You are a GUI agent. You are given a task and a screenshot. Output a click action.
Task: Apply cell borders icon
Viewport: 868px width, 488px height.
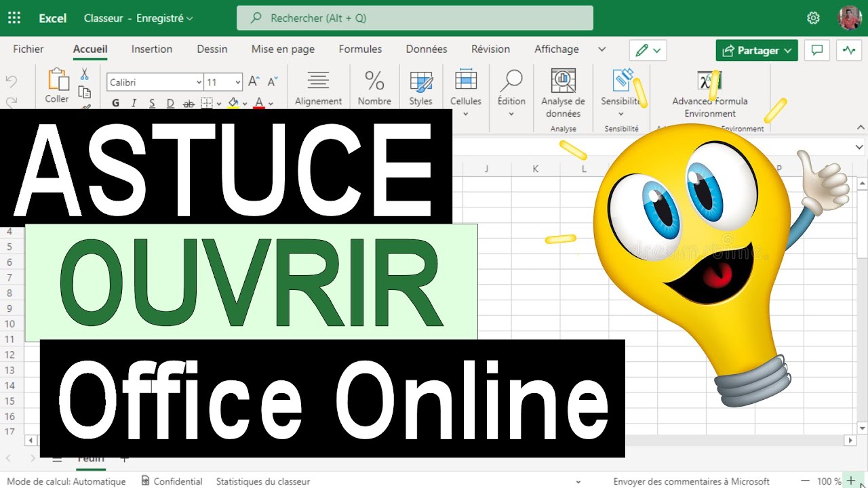207,103
